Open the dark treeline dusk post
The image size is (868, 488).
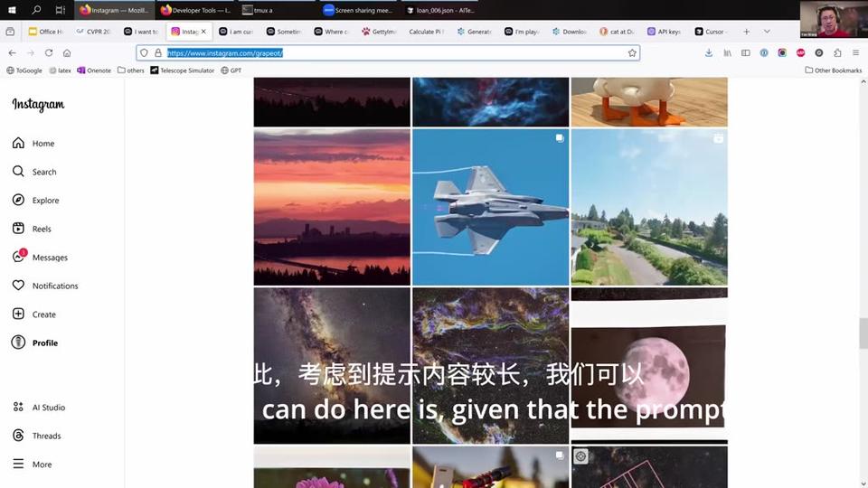[332, 102]
